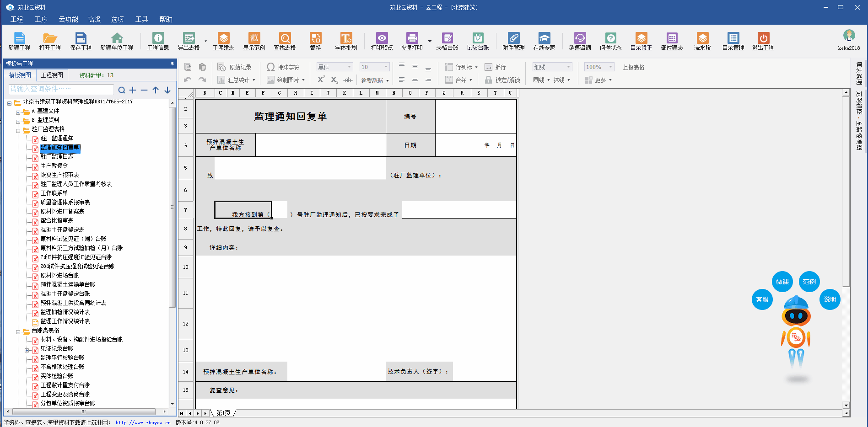The image size is (868, 427).
Task: Open 附件管理 attachment manager
Action: [513, 41]
